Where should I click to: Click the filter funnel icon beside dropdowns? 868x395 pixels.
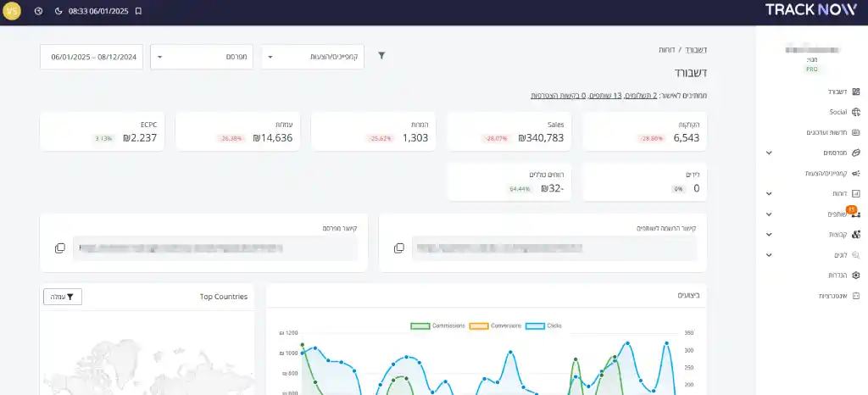click(x=381, y=55)
